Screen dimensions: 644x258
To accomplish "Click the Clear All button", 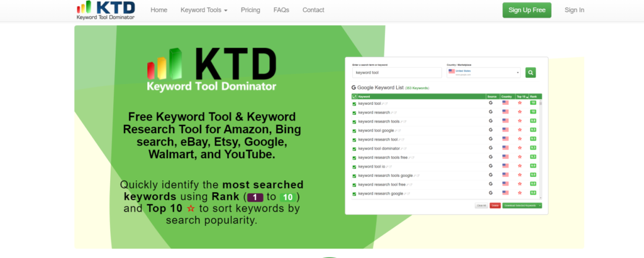I will coord(481,205).
